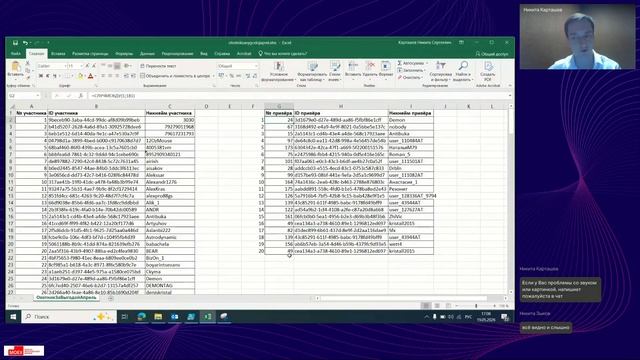640x360 pixels.
Task: Apply the fill color bucket
Action: pyautogui.click(x=80, y=76)
